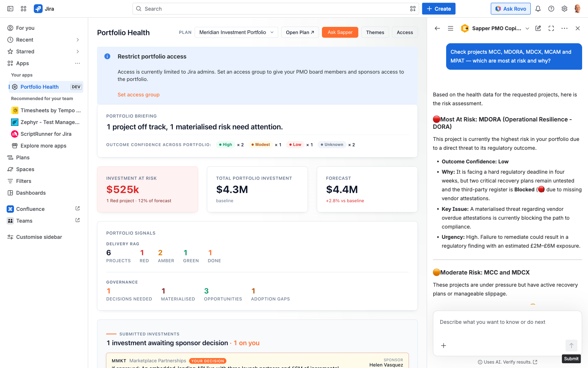Expand the Recent submenu chevron
This screenshot has width=588, height=368.
coord(78,40)
